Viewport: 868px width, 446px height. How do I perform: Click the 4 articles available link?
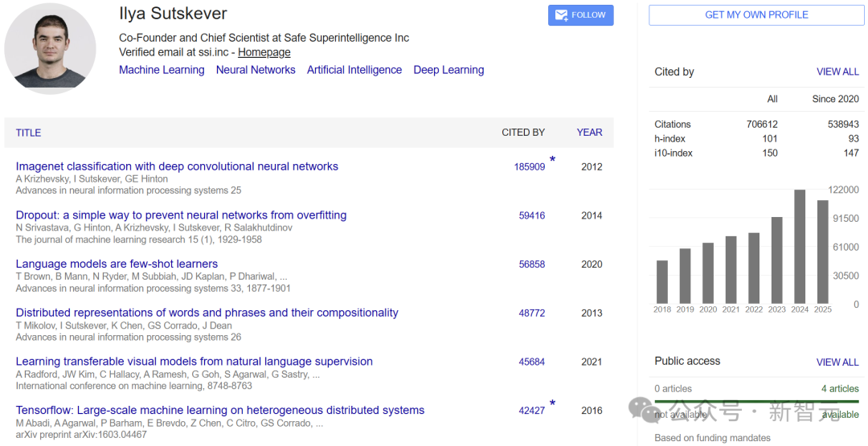point(840,389)
